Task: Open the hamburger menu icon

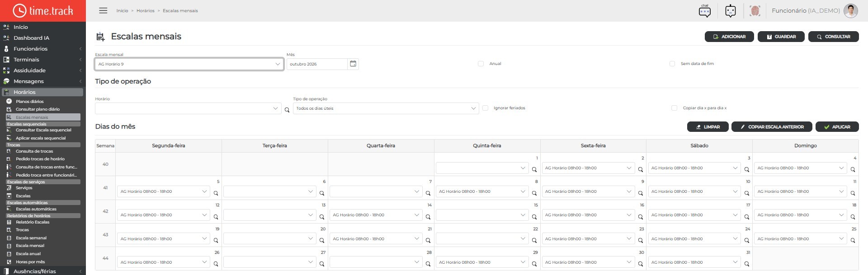Action: [x=103, y=10]
